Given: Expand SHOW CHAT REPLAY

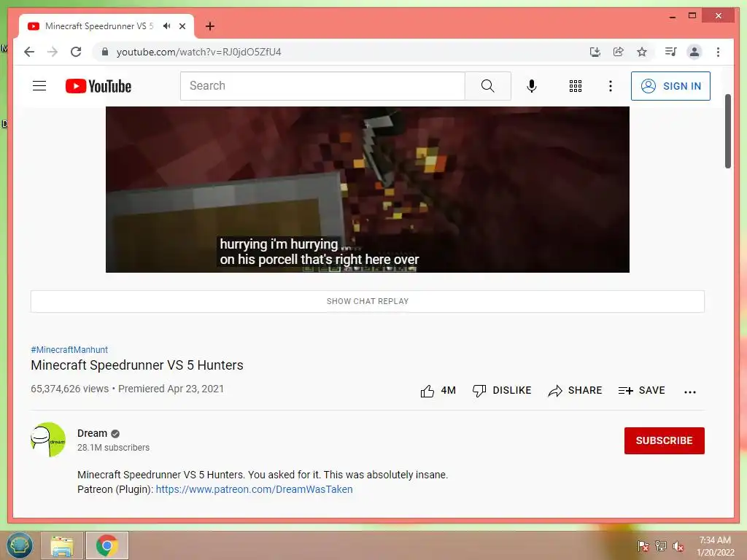Looking at the screenshot, I should pos(368,301).
